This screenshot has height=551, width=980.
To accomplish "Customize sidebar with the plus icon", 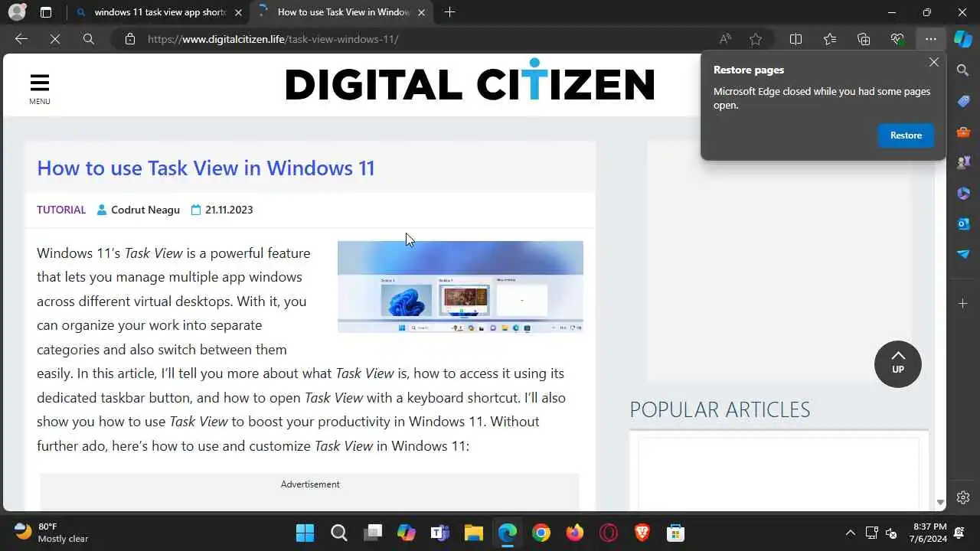I will click(x=963, y=304).
